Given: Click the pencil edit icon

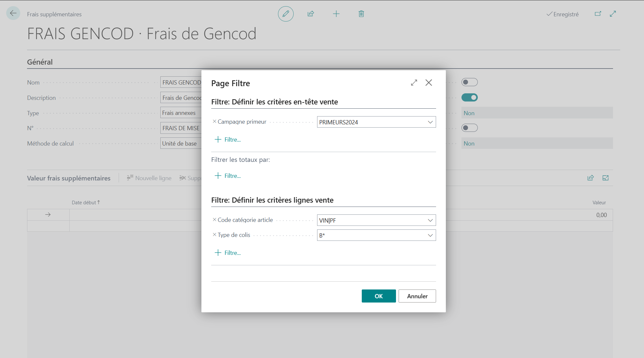Looking at the screenshot, I should (286, 14).
